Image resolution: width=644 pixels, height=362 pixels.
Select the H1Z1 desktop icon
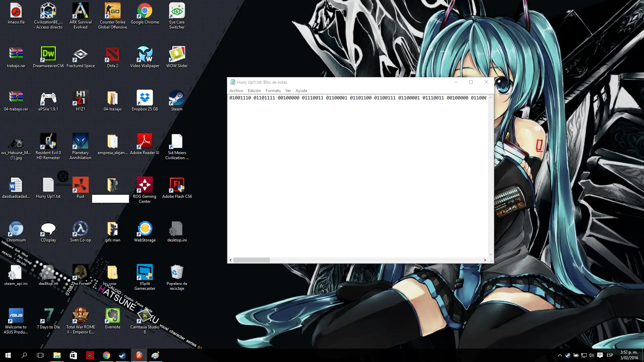(x=81, y=101)
